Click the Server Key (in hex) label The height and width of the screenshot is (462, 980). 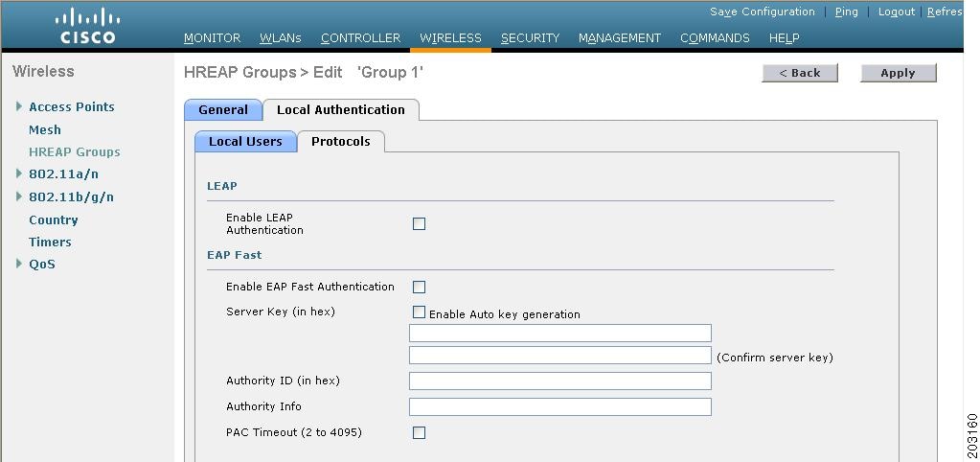pos(281,312)
